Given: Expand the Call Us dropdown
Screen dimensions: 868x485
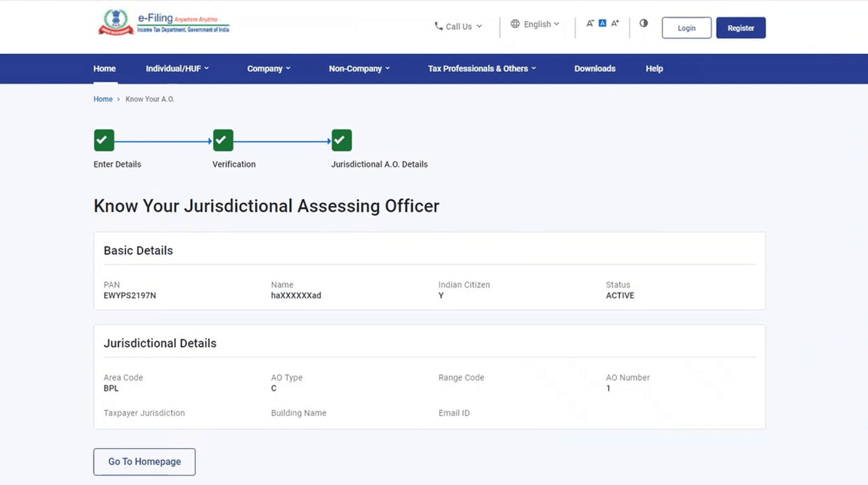Looking at the screenshot, I should point(459,27).
